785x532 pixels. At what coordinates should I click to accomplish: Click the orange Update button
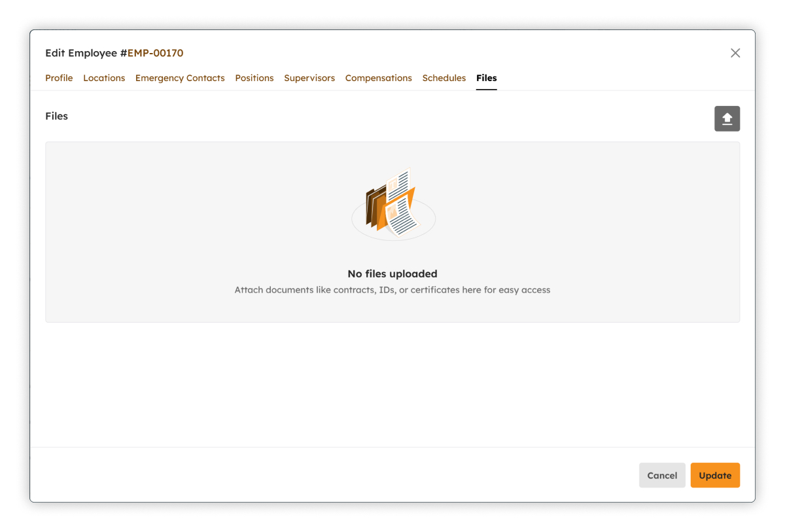point(715,475)
